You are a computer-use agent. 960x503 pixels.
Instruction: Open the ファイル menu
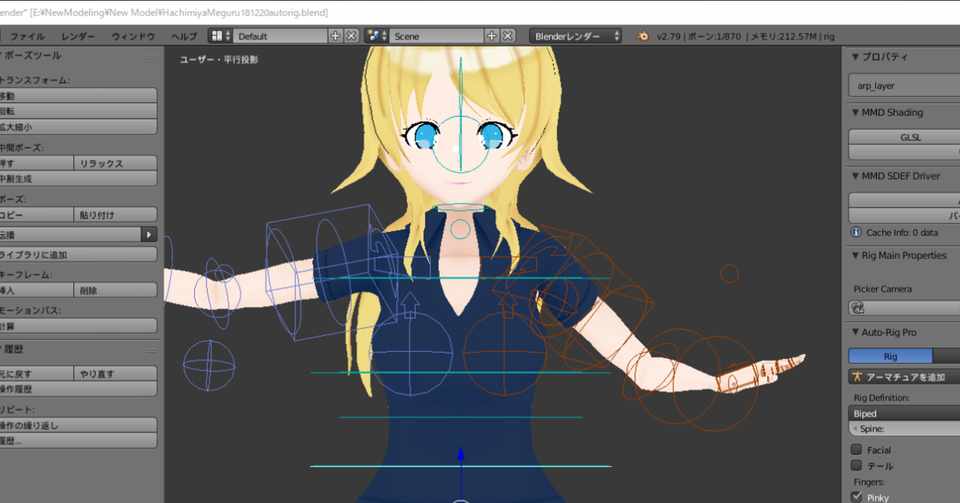click(x=28, y=37)
